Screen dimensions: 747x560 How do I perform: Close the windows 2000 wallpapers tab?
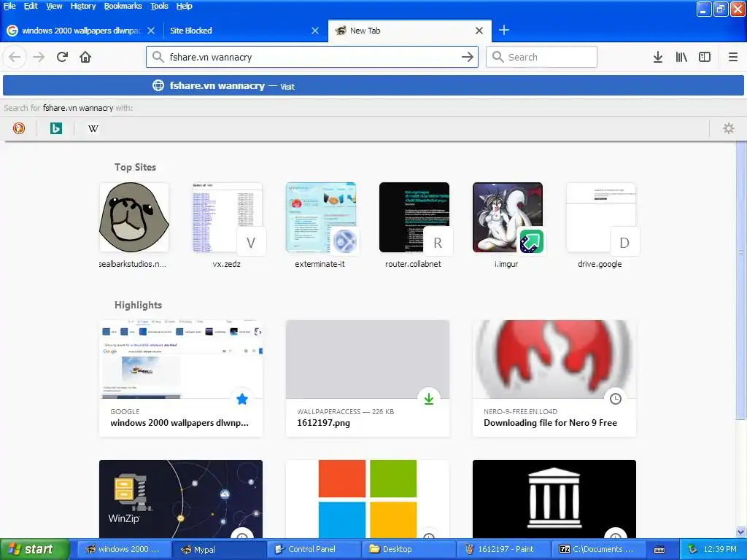[x=151, y=31]
